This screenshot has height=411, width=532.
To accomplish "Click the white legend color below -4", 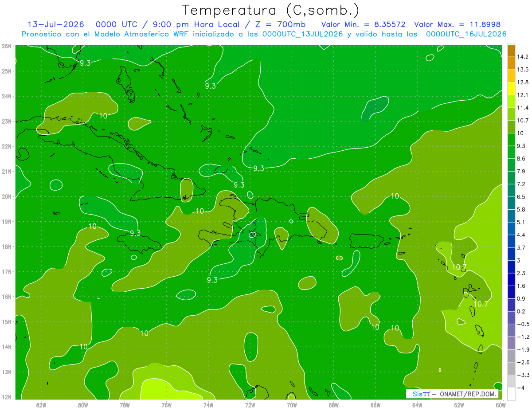I will click(511, 394).
